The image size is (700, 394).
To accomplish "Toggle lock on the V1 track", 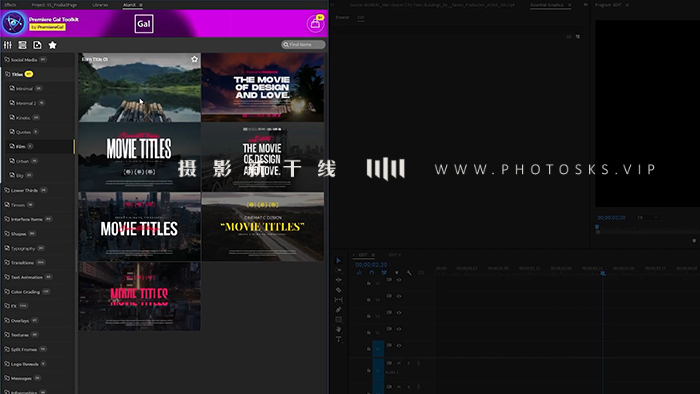I will (369, 349).
